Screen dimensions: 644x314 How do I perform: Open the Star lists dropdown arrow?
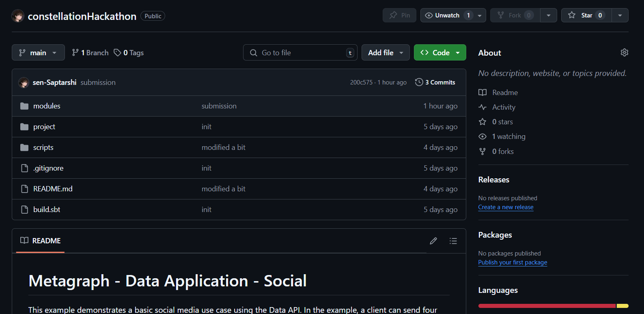(620, 15)
